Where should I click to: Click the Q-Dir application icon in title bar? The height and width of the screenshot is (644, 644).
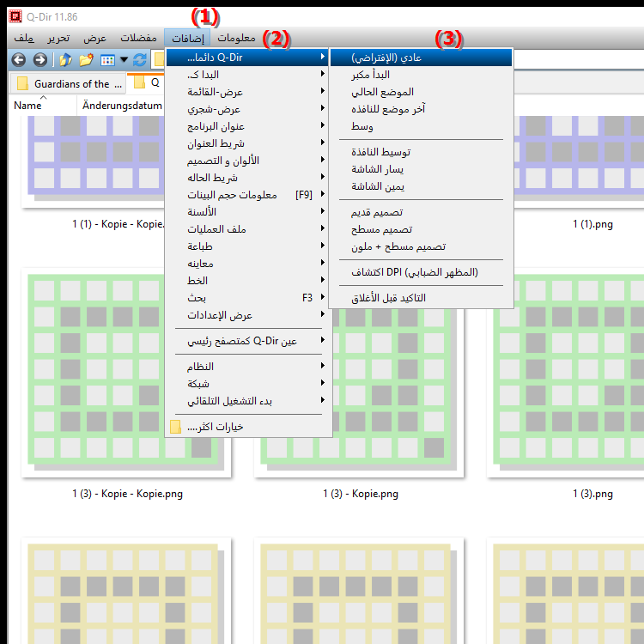(15, 16)
